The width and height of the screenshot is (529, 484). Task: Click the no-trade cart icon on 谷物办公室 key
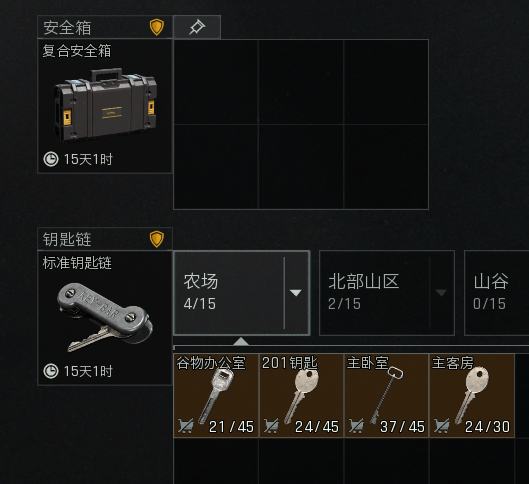click(x=186, y=426)
